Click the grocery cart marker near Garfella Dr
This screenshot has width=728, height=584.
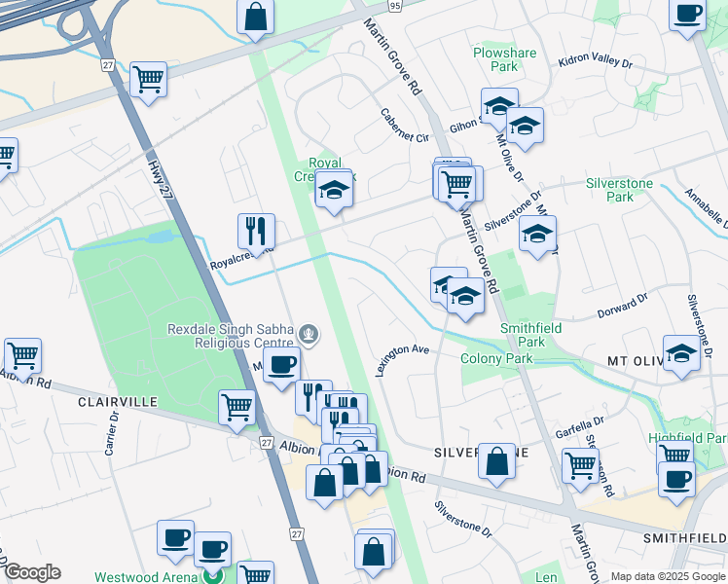[580, 467]
